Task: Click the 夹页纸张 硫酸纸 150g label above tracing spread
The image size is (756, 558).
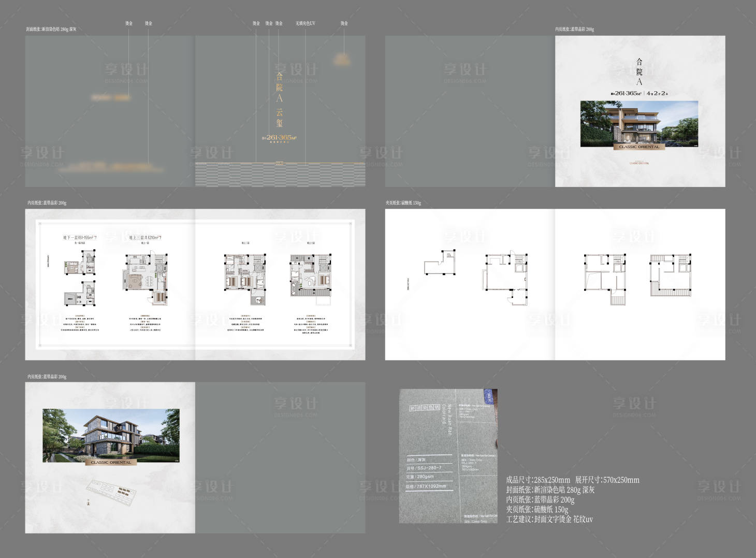Action: point(403,203)
